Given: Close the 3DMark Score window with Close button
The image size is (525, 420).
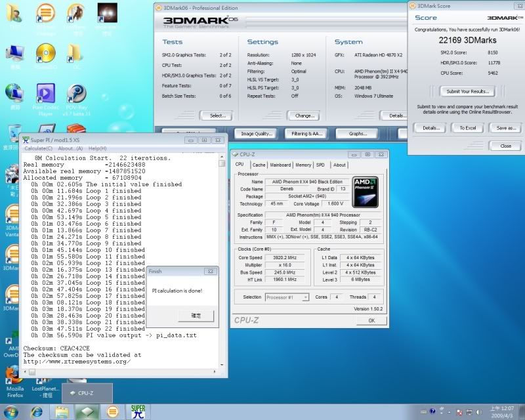Looking at the screenshot, I should [x=505, y=146].
